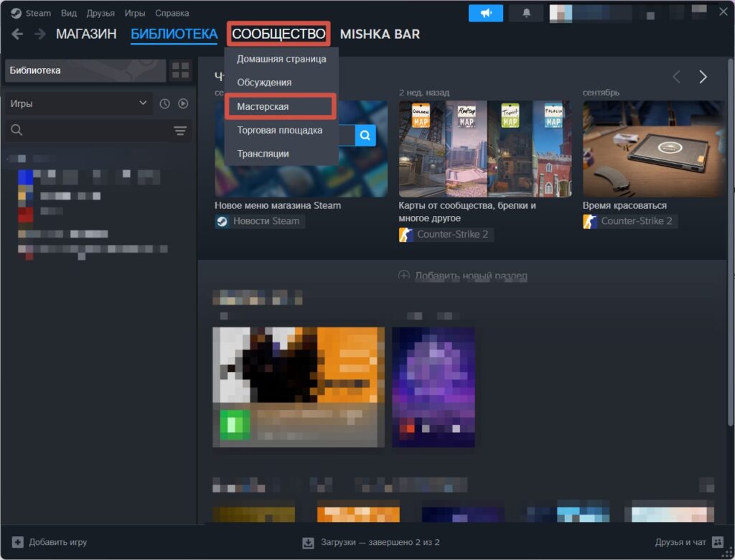Open Друзья и чат
The image size is (735, 560).
tap(688, 542)
